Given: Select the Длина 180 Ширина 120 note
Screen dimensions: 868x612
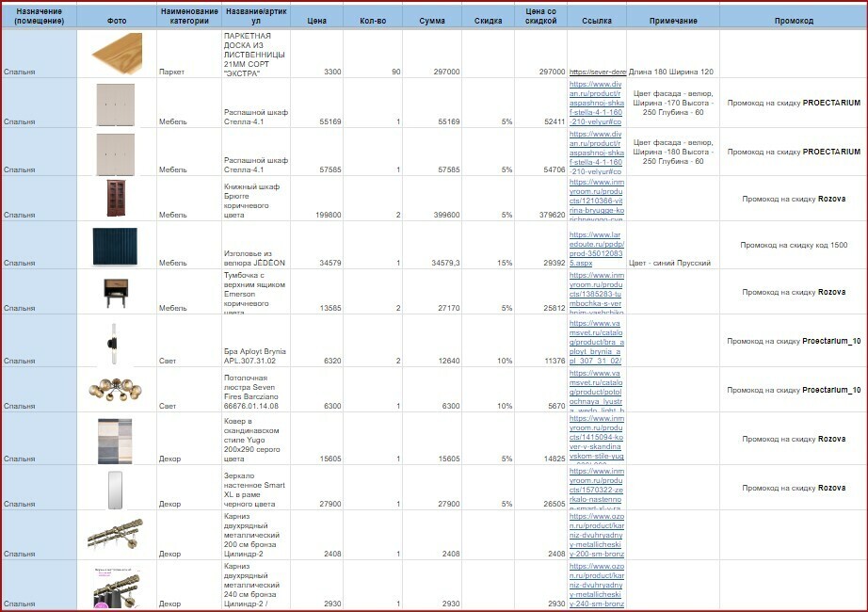Looking at the screenshot, I should (x=673, y=53).
